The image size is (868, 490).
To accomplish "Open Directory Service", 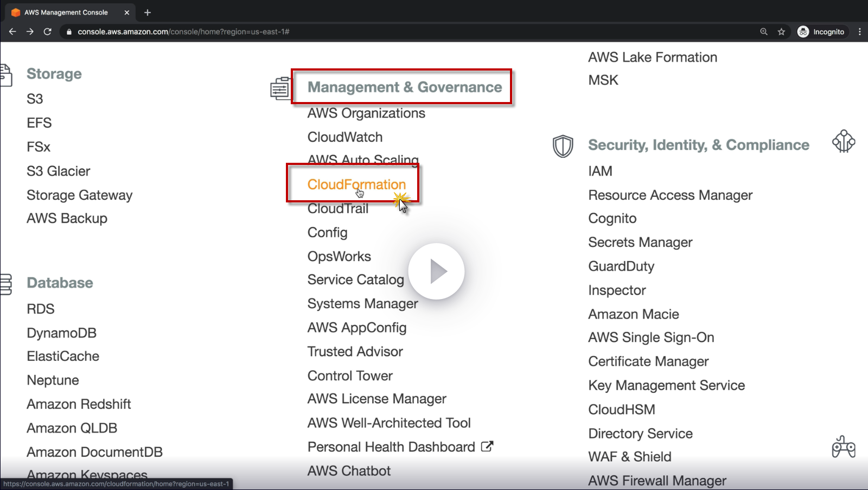I will (x=641, y=433).
